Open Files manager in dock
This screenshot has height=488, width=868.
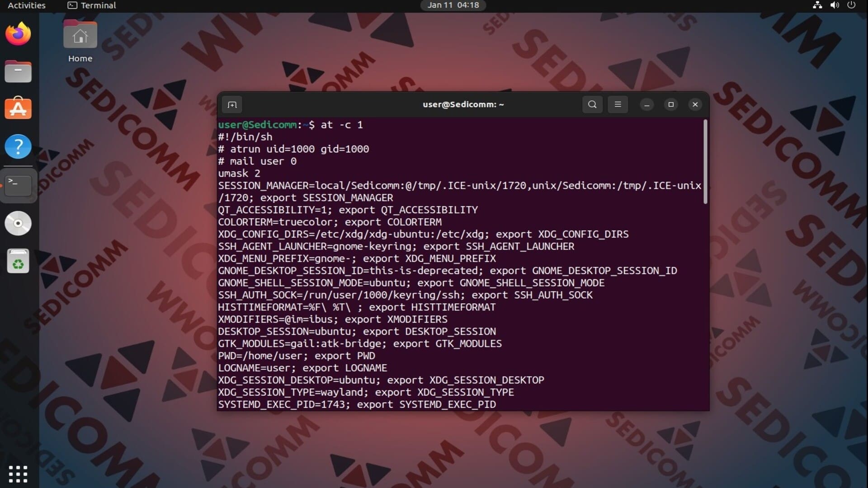[x=18, y=71]
